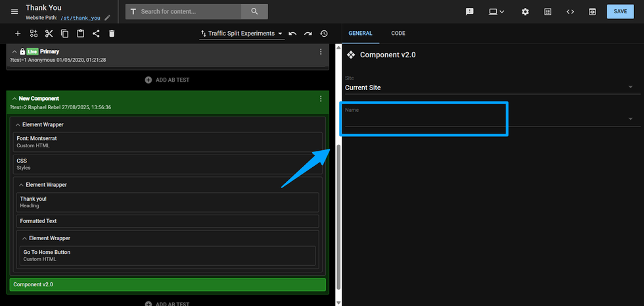Edit website path pencil icon
Viewport: 644px width, 306px height.
[x=107, y=18]
